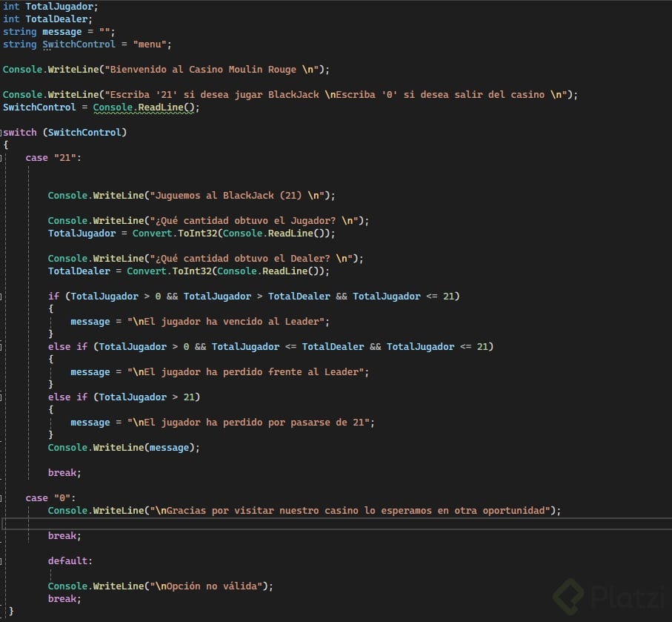This screenshot has height=622, width=672.
Task: Click the empty highlighted line under case "0"
Action: pos(337,523)
